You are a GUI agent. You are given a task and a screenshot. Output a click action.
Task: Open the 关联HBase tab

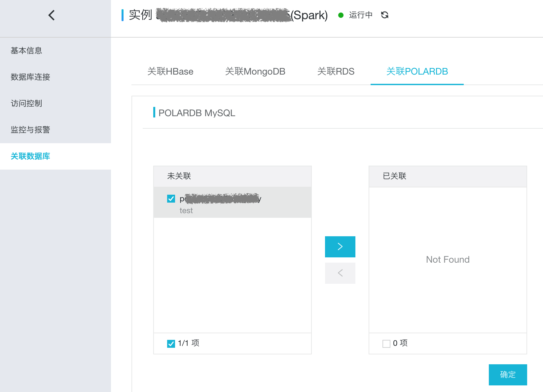pos(170,71)
